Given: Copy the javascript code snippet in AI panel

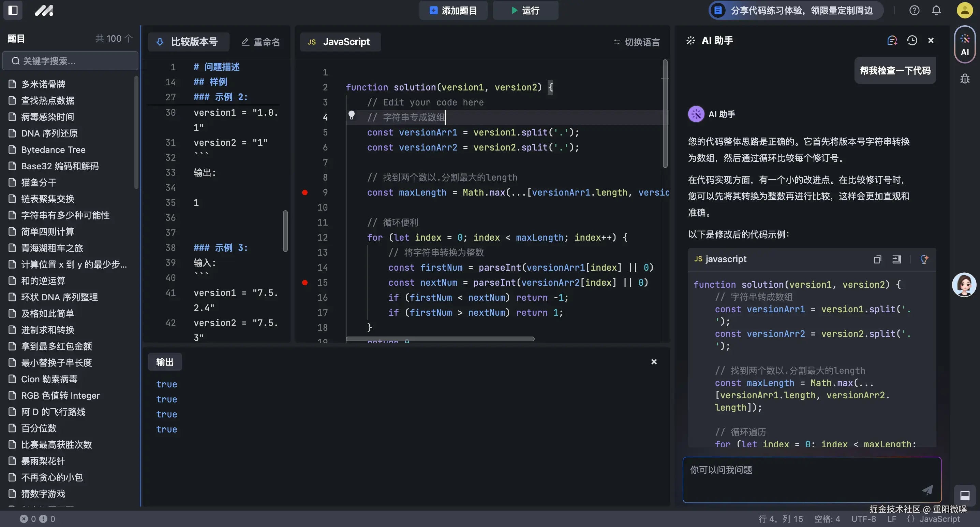Looking at the screenshot, I should point(877,259).
